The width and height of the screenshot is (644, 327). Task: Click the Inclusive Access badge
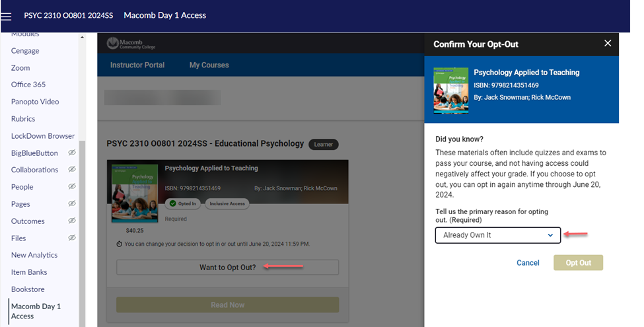point(227,203)
